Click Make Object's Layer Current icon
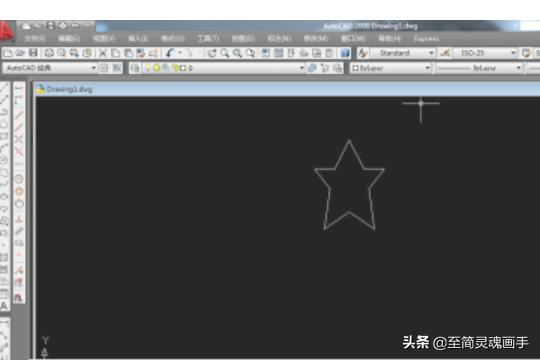This screenshot has width=540, height=360. tap(312, 68)
